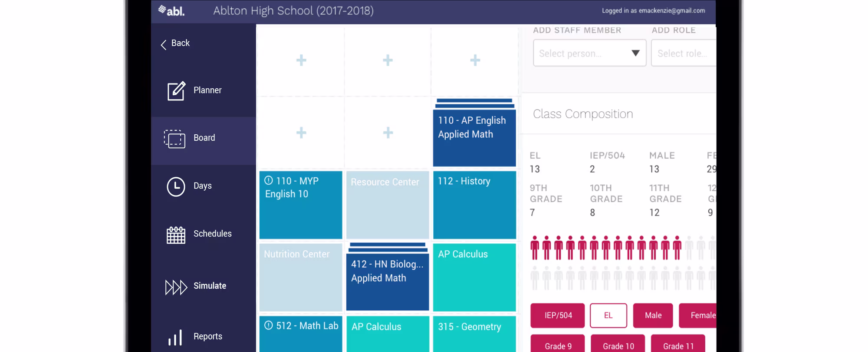Expand stacked 110 - AP English card
The height and width of the screenshot is (352, 868).
pyautogui.click(x=474, y=133)
